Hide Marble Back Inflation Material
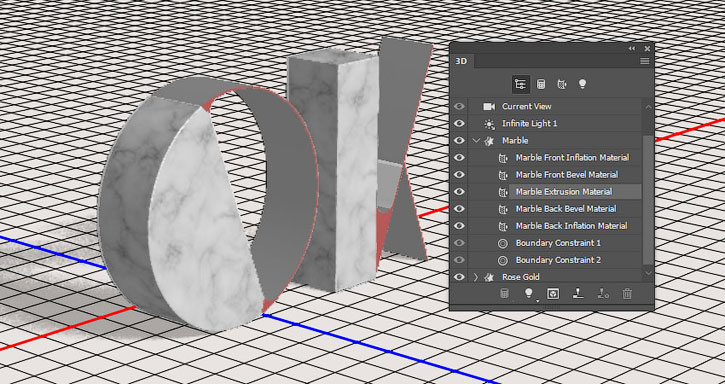The image size is (725, 384). pos(459,226)
